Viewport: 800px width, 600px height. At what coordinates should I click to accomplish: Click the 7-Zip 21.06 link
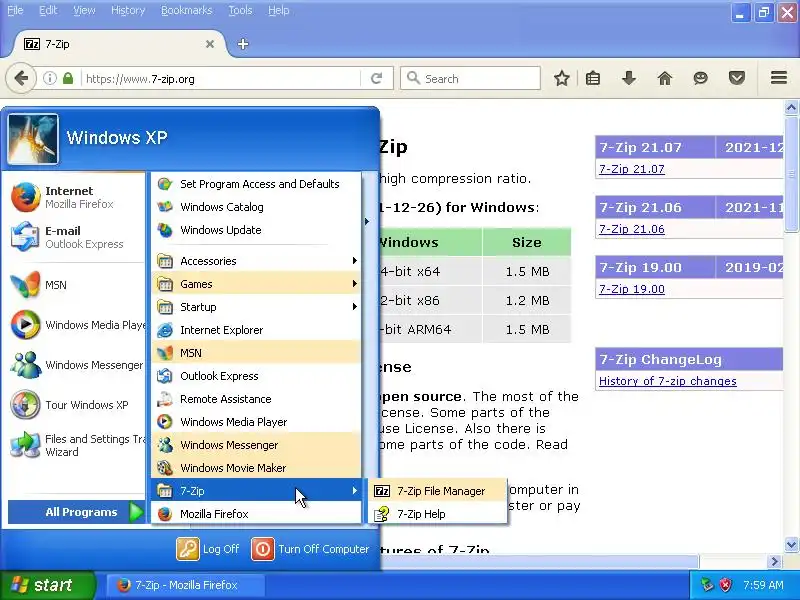tap(632, 229)
